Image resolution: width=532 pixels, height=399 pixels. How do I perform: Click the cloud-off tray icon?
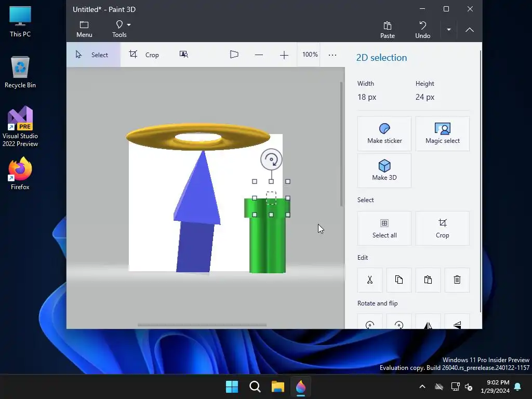pyautogui.click(x=439, y=387)
